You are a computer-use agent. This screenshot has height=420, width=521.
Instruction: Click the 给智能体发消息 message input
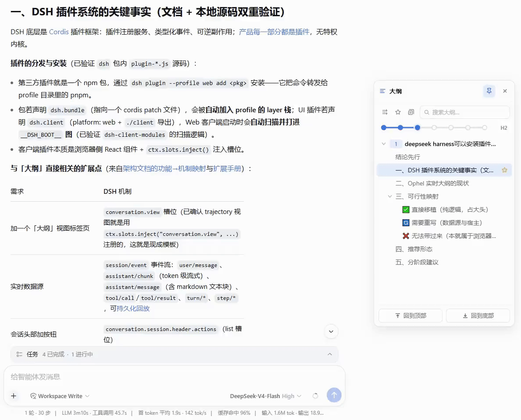coord(174,377)
